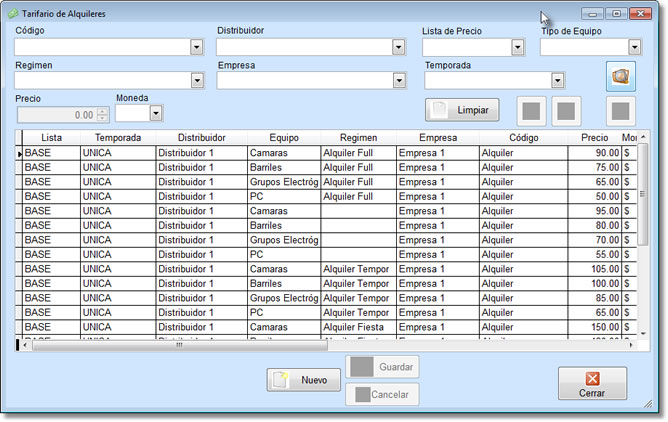Open the Tipo de Equipo dropdown
The image size is (668, 422).
[634, 47]
